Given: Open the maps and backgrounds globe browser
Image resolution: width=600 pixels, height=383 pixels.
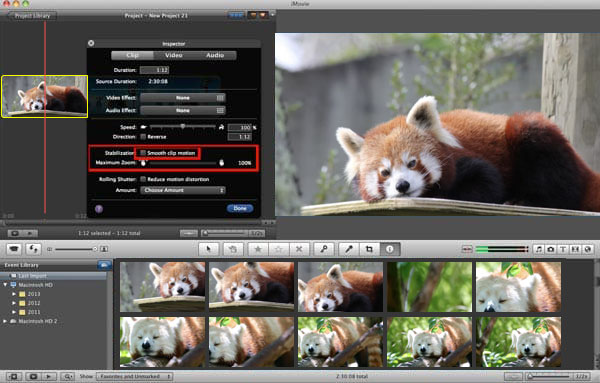Looking at the screenshot, I should pos(588,249).
